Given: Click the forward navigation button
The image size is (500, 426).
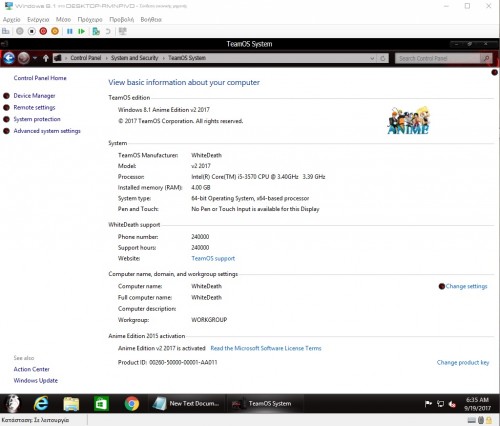Looking at the screenshot, I should click(x=24, y=58).
